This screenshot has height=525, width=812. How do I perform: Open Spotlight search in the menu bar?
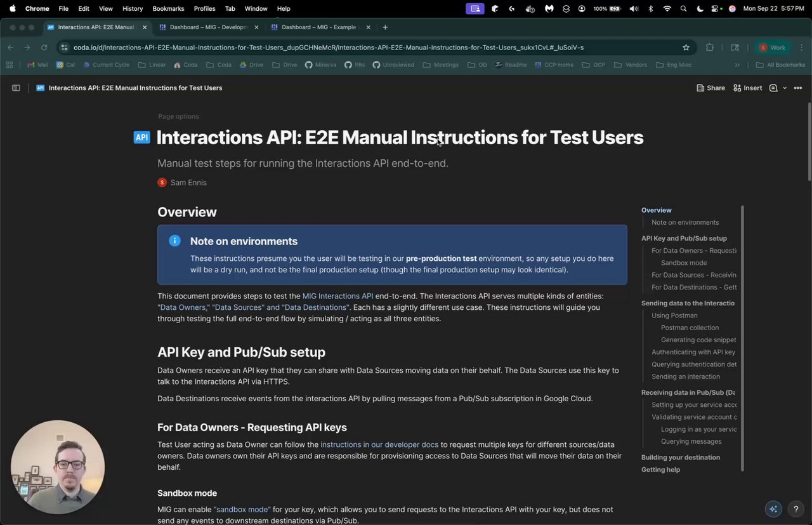(683, 9)
